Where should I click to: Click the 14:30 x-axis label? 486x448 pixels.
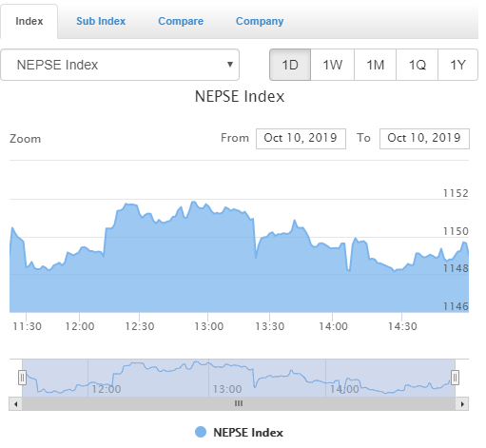[402, 326]
